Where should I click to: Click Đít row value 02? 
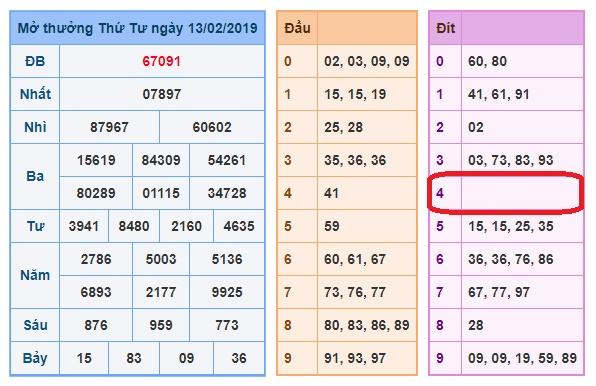[x=476, y=127]
